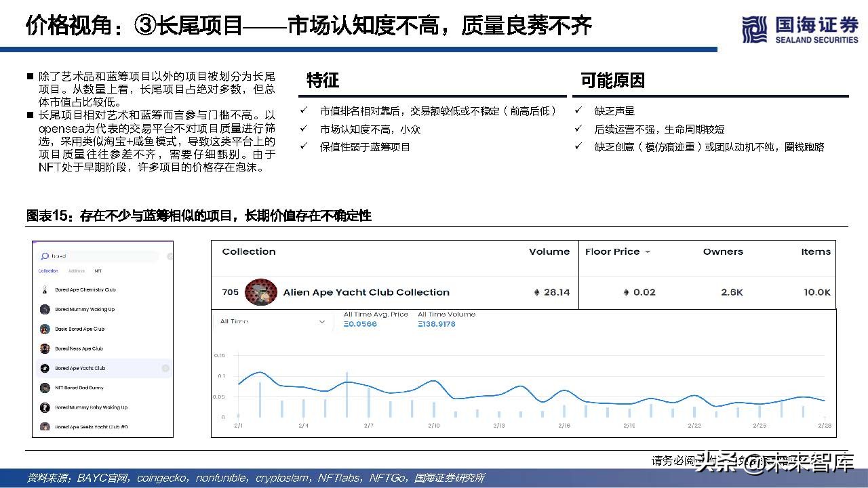Open the Bored Ape Yacht Club collection avatar
The image size is (868, 488).
point(45,367)
